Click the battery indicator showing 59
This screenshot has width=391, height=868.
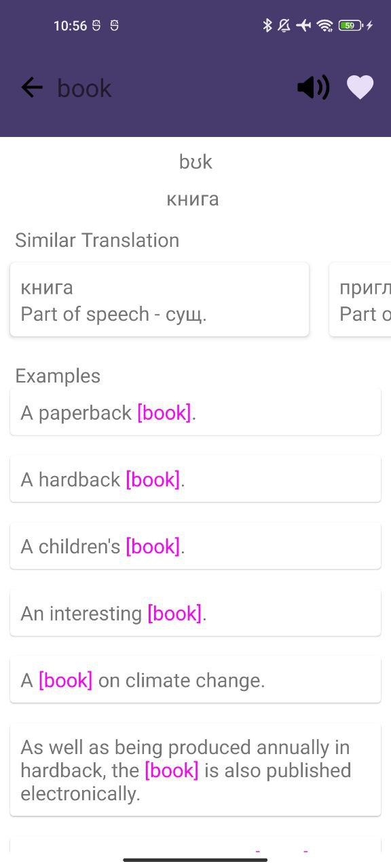tap(350, 25)
